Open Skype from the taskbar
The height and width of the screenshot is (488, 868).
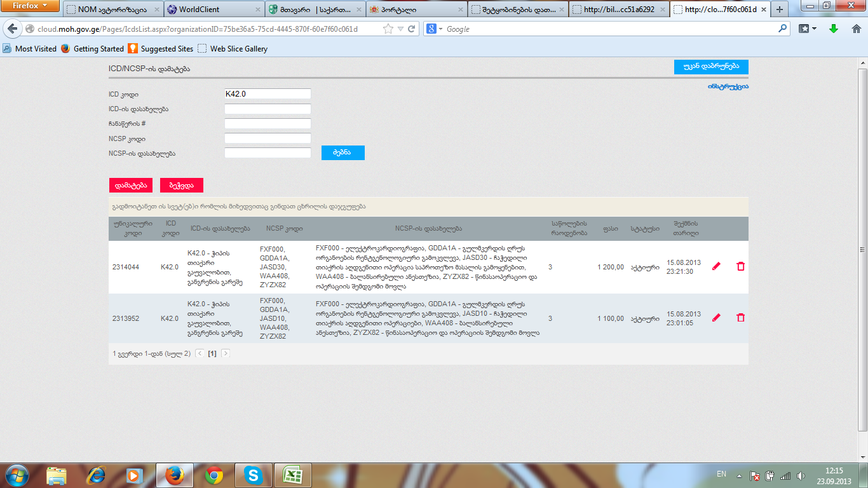254,475
